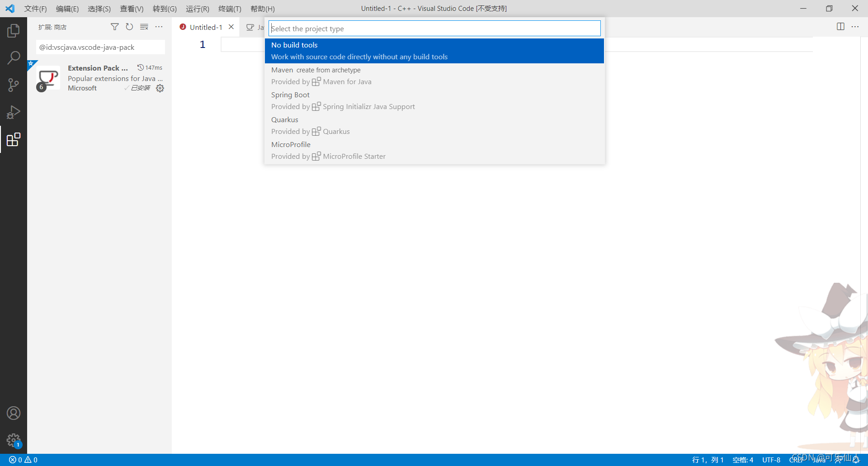This screenshot has width=868, height=466.
Task: Open the Manage gear in activity bar
Action: coord(14,440)
